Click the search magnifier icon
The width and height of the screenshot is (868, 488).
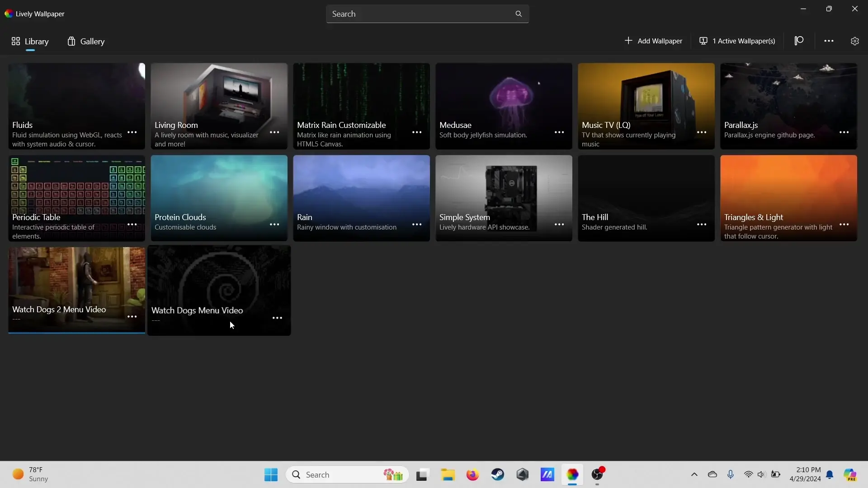click(519, 14)
